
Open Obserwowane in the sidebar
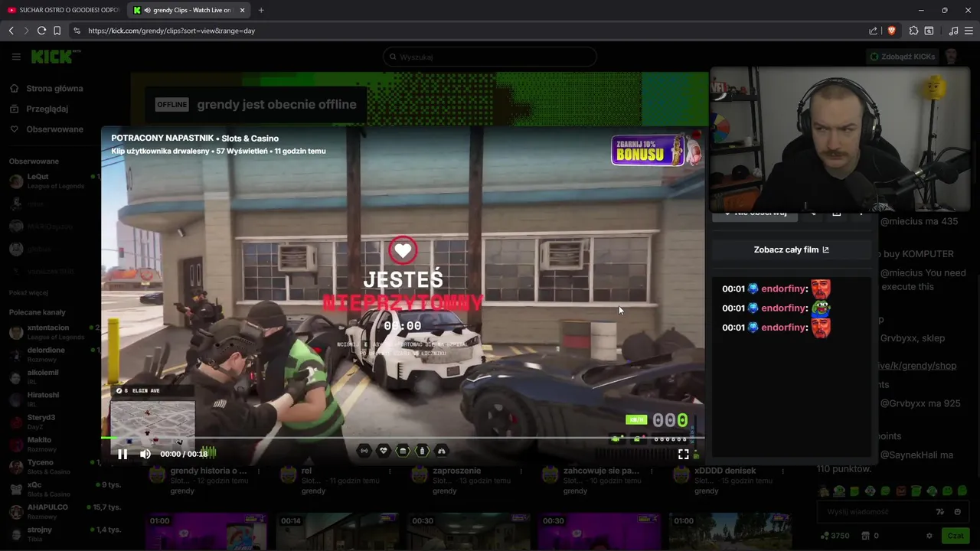47,129
